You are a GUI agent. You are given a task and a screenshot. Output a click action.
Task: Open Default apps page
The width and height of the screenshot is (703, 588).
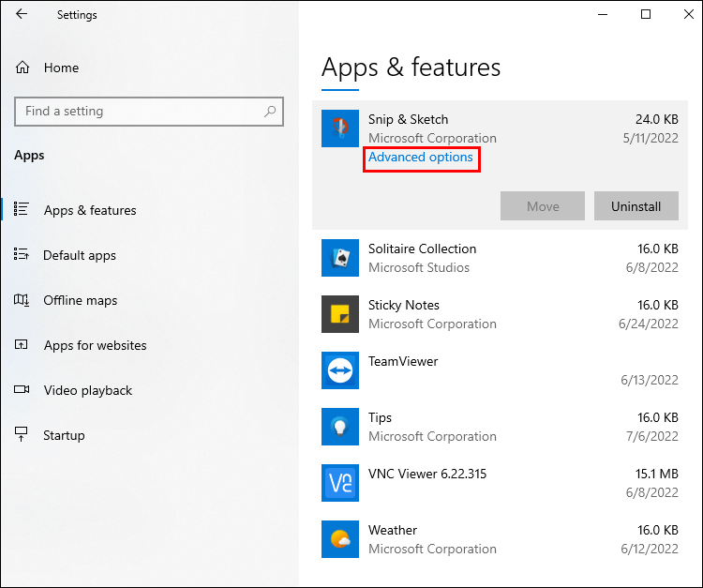point(80,255)
